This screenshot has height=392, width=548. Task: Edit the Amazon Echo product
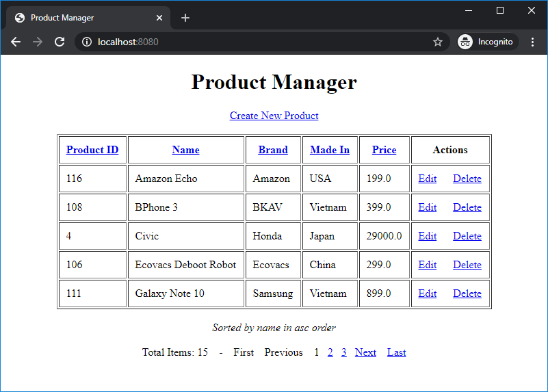(x=428, y=179)
